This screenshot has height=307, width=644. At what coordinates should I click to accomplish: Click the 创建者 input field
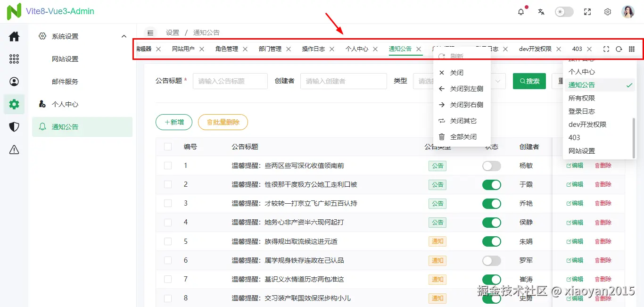point(344,81)
